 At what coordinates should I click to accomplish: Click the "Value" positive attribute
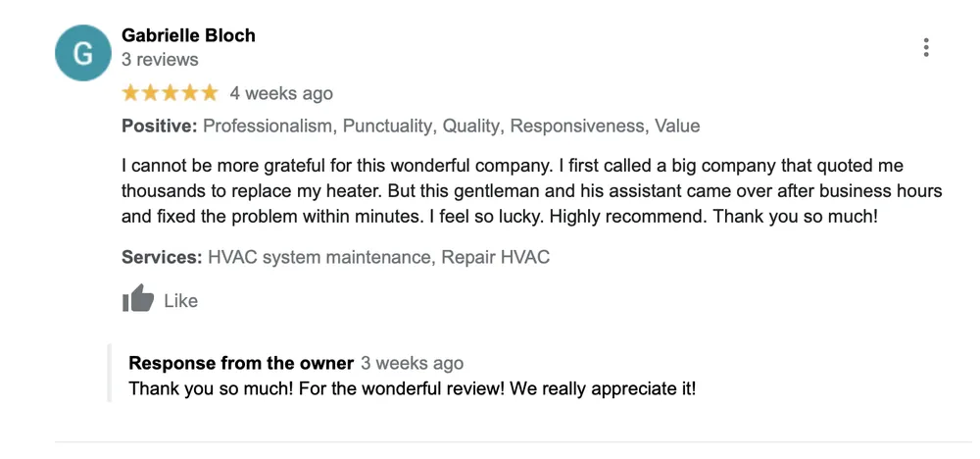[x=677, y=126]
